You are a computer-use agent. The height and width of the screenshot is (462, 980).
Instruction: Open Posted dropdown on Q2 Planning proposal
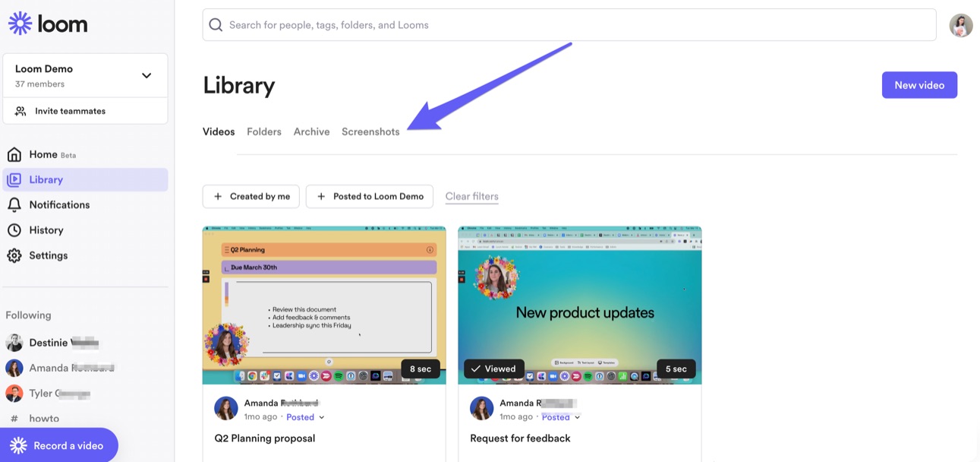pos(305,417)
